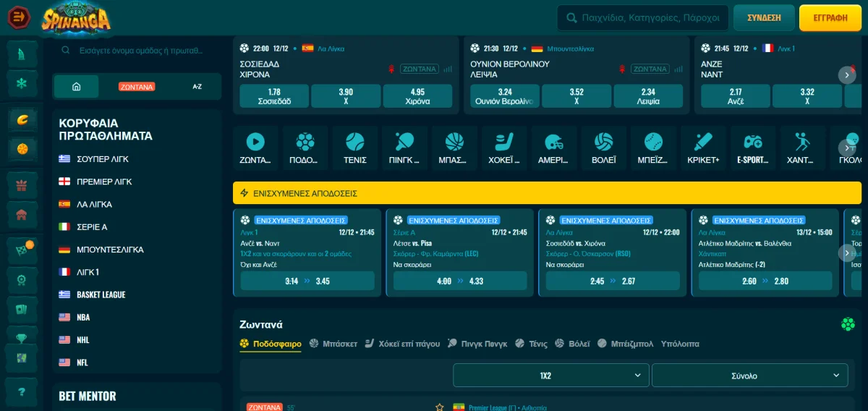This screenshot has width=868, height=411.
Task: Click the playing cards icon in the sidebar
Action: (21, 310)
